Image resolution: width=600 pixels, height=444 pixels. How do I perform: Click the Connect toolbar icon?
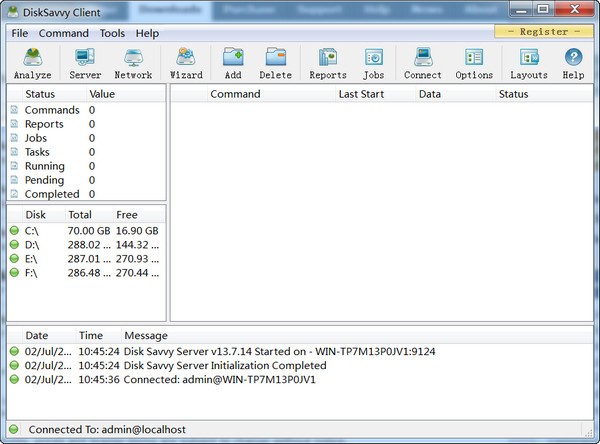(423, 63)
